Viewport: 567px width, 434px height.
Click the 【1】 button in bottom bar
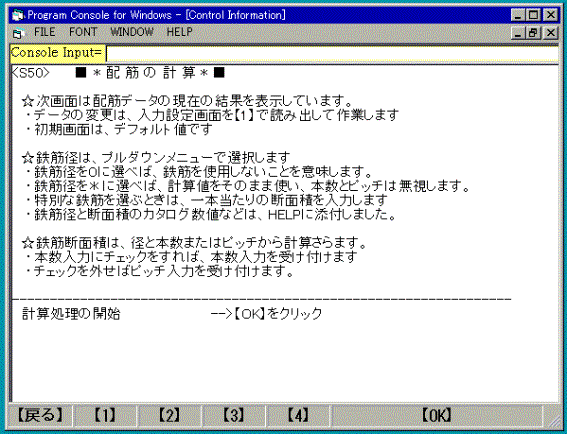pyautogui.click(x=105, y=416)
